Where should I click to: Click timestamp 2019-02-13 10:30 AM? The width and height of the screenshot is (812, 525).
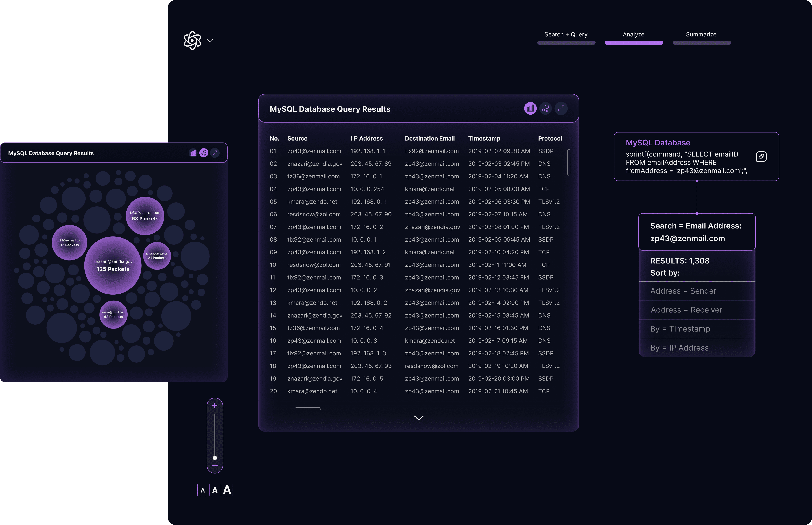498,290
